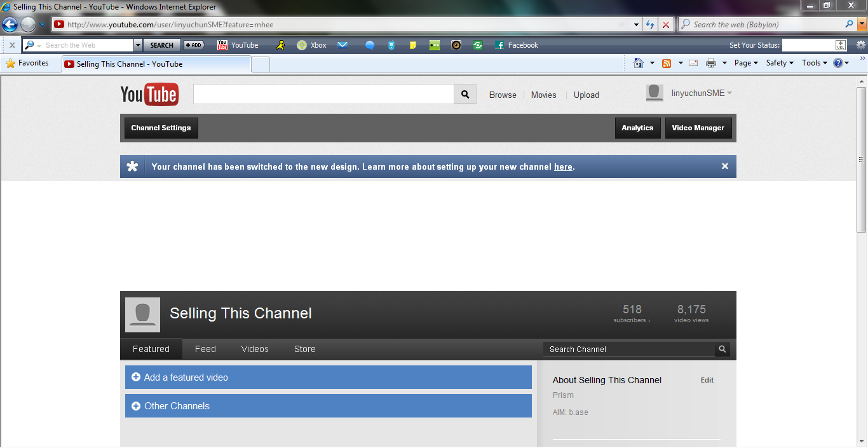Open the address bar history dropdown
Screen dimensions: 868x448
[637, 25]
